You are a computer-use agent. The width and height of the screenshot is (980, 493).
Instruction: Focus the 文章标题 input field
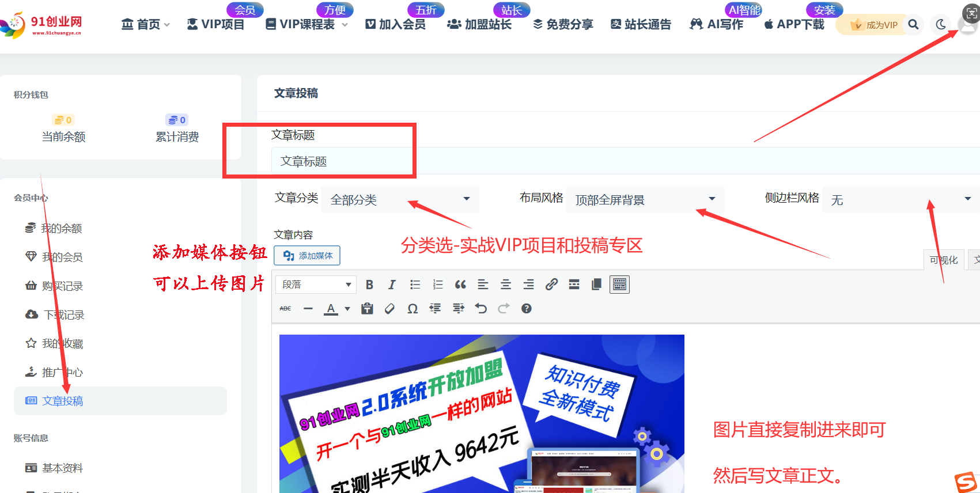click(625, 161)
